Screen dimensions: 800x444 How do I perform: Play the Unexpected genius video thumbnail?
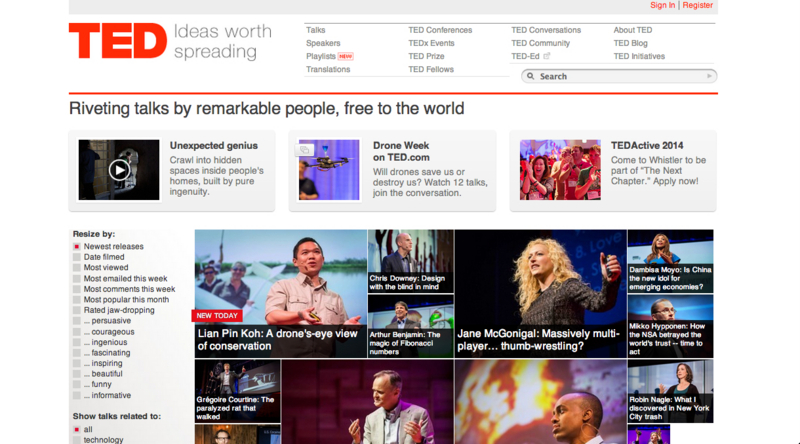coord(119,170)
